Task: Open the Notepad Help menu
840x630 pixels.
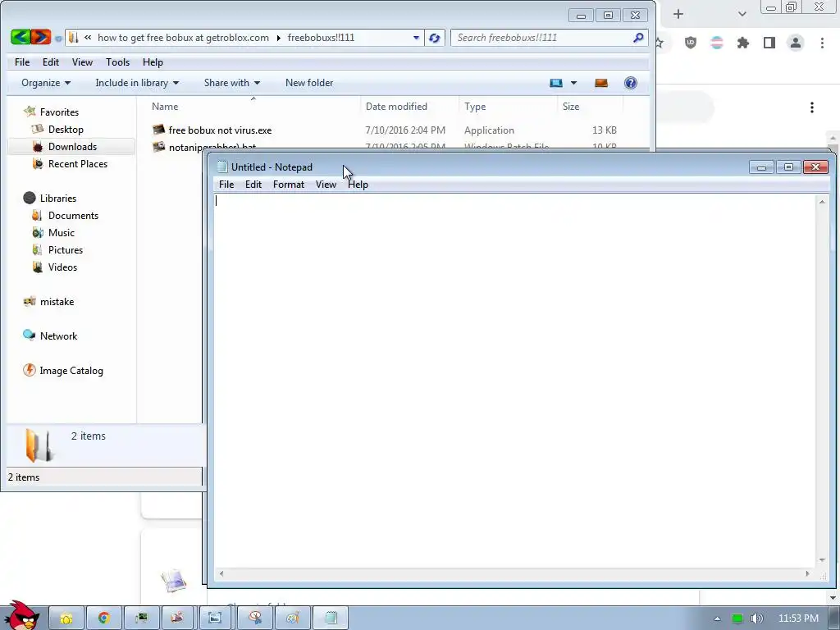Action: point(358,185)
